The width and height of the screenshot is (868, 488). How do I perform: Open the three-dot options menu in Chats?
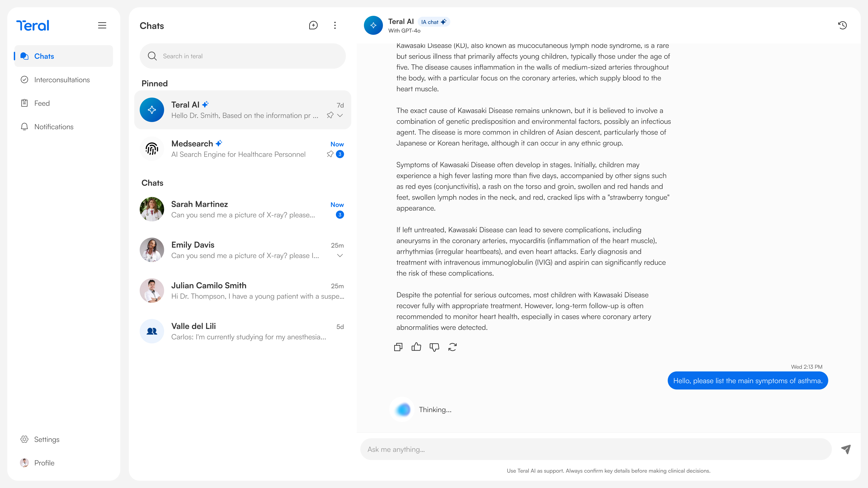click(x=335, y=25)
